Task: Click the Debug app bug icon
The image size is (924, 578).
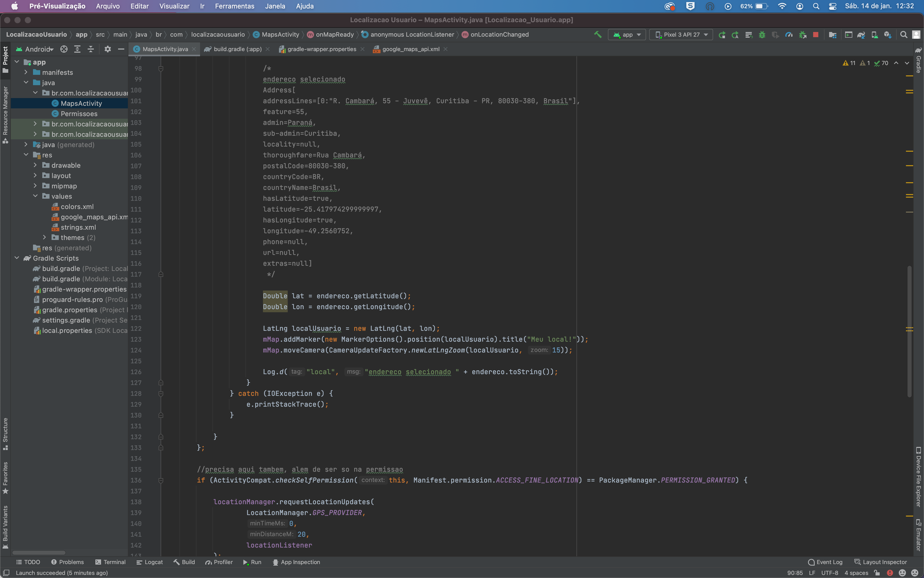Action: (762, 35)
